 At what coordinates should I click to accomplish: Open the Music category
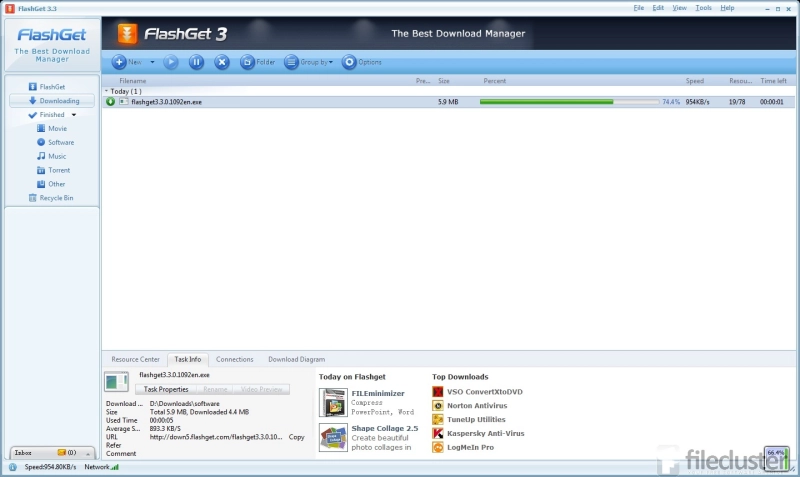pos(52,156)
